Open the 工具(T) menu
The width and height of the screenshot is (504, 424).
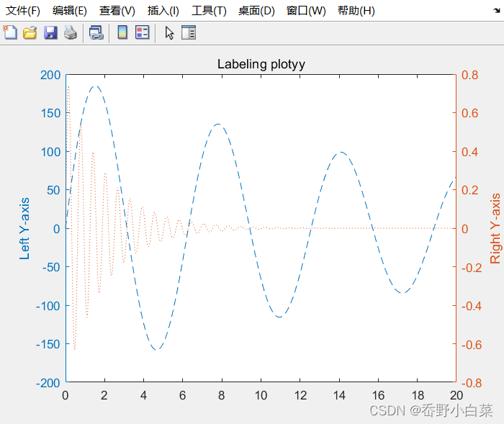click(210, 11)
